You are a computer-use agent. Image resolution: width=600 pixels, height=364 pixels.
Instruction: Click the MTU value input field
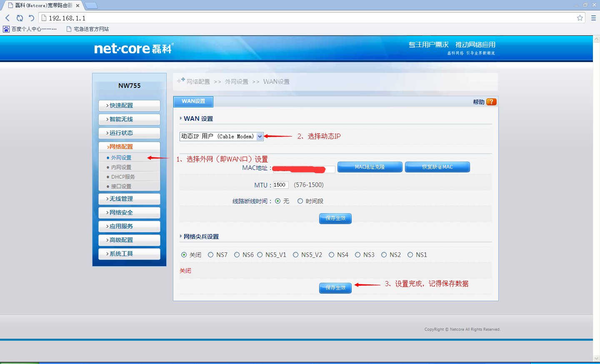[280, 185]
